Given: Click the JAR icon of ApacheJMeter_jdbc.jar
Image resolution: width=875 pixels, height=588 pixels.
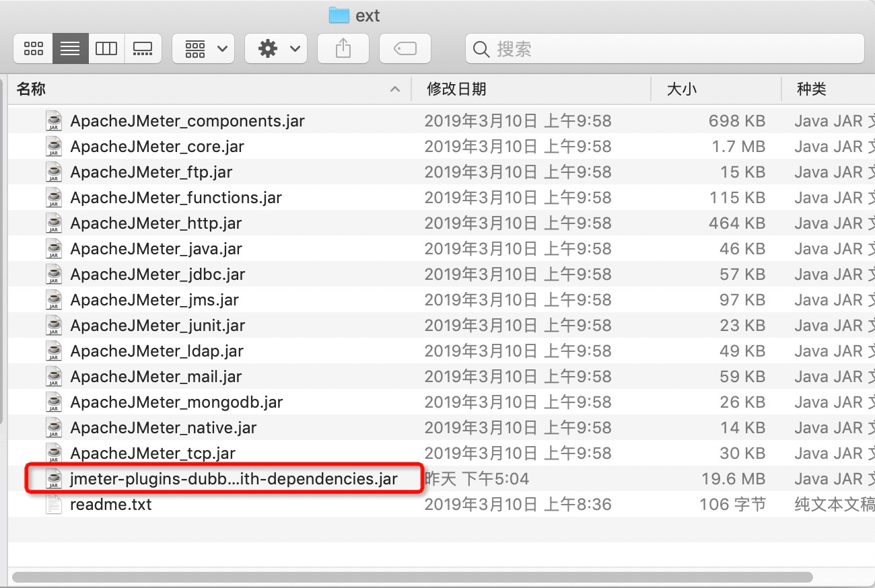Looking at the screenshot, I should tap(54, 274).
